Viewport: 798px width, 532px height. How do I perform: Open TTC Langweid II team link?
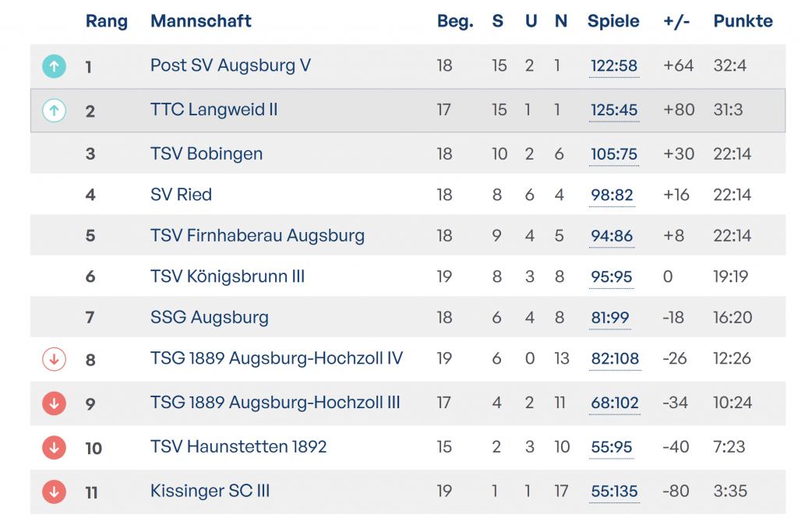(214, 110)
